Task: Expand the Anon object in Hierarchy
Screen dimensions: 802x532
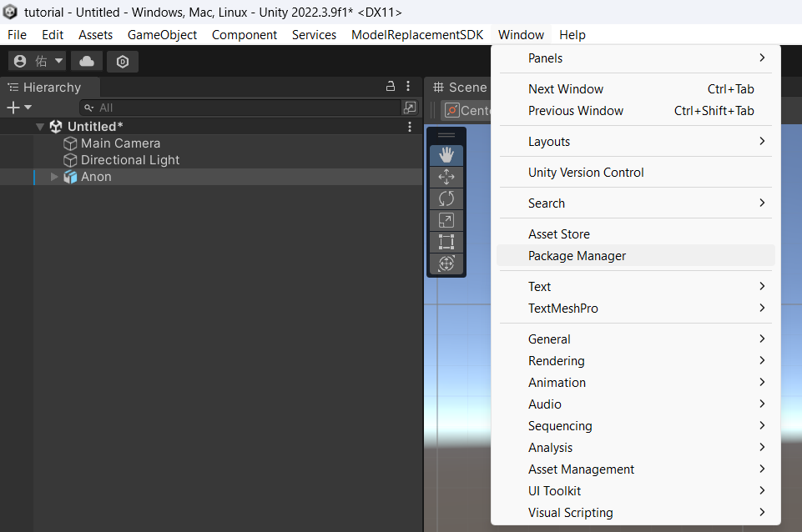Action: point(55,177)
